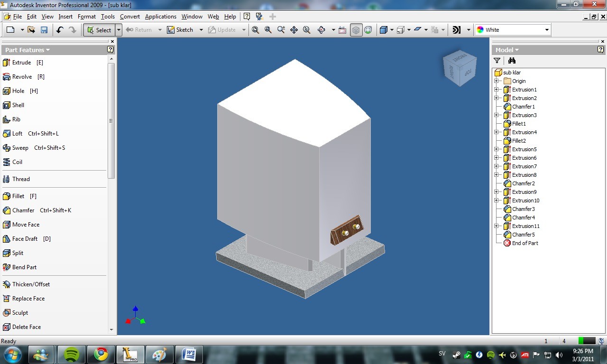
Task: Select the Pan view tool
Action: click(294, 30)
